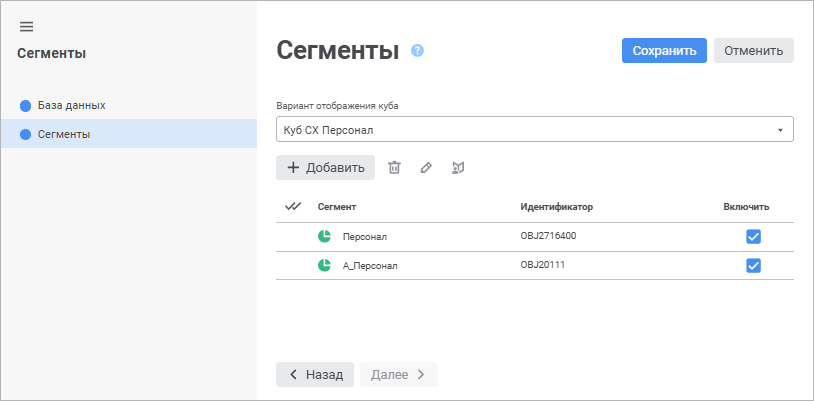Click the help question mark icon
The image size is (814, 401).
[x=418, y=50]
